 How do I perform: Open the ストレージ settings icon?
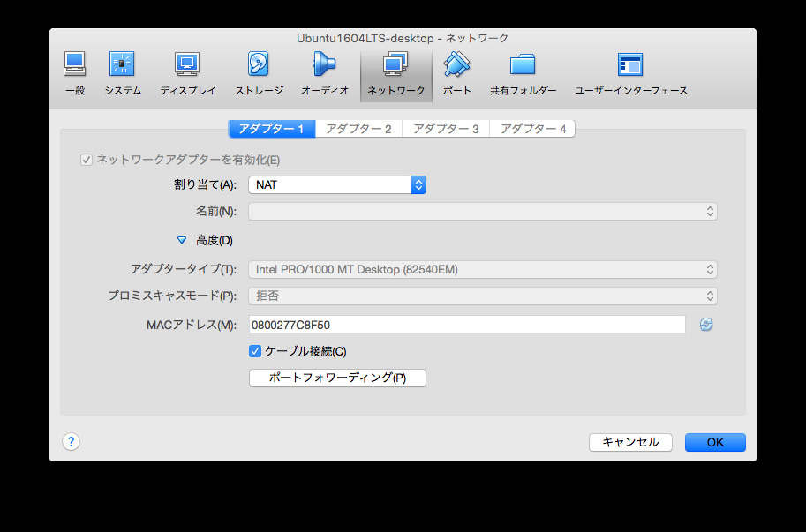tap(259, 73)
